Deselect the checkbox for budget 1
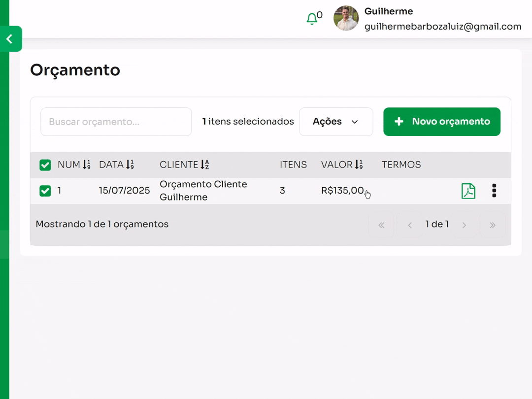This screenshot has height=399, width=532. tap(45, 191)
